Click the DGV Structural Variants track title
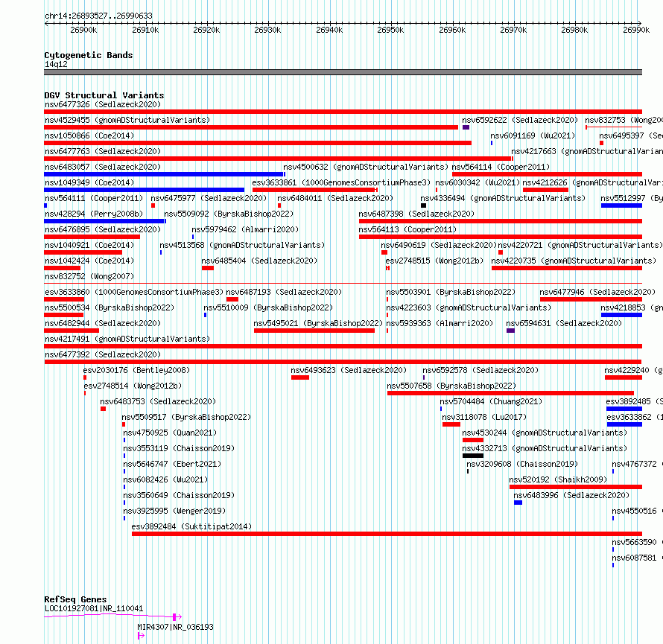The image size is (663, 644). pyautogui.click(x=104, y=95)
